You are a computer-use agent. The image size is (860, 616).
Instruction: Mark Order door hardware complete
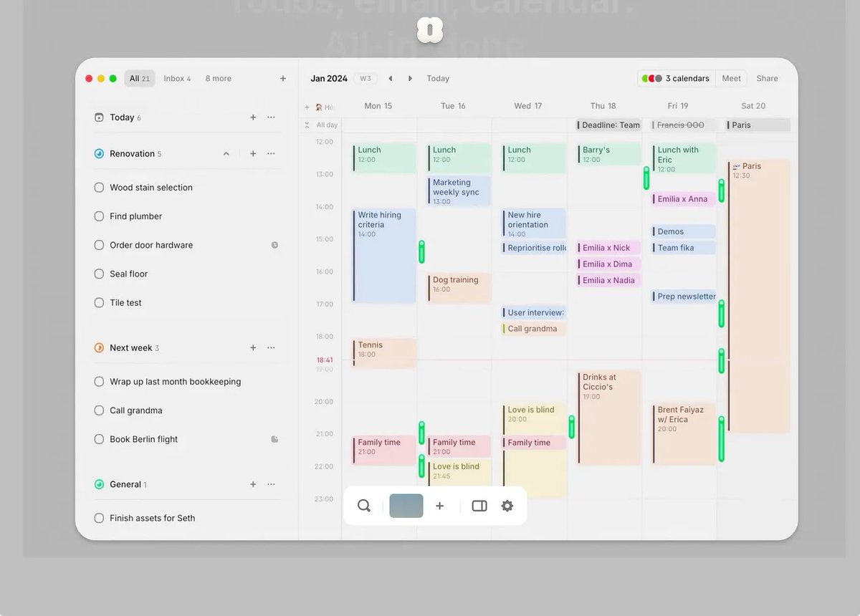[x=99, y=245]
